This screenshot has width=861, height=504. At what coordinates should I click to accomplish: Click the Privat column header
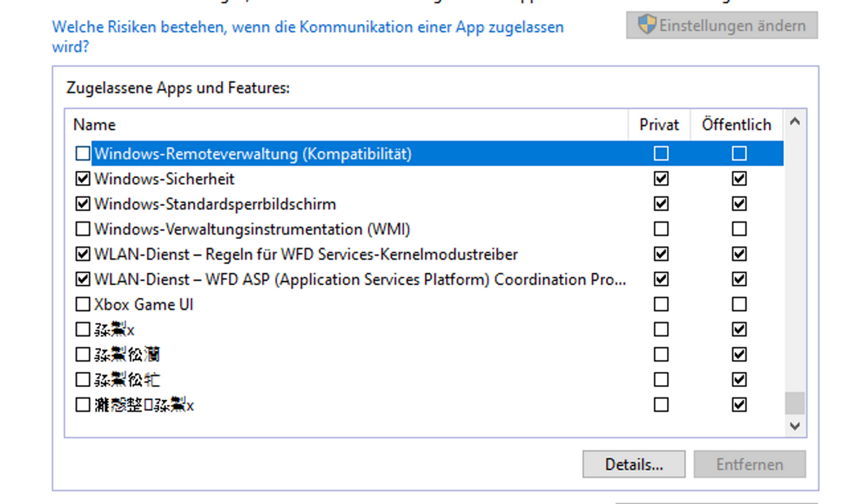[x=659, y=125]
